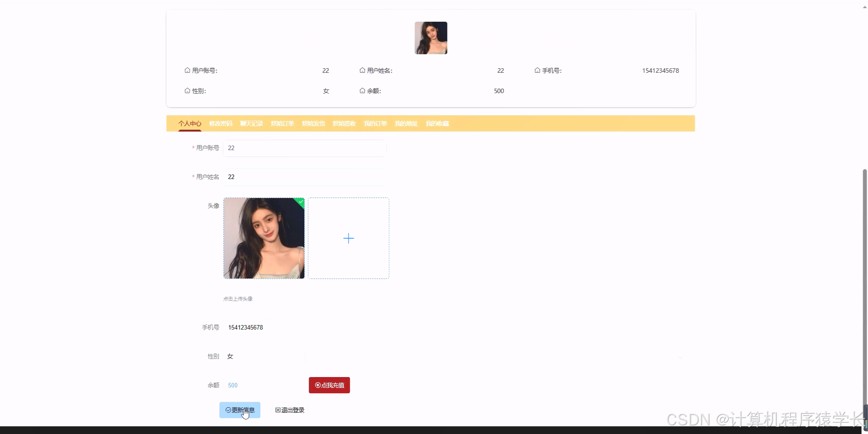Click the house icon beside 余额
The image size is (868, 434).
pos(362,91)
